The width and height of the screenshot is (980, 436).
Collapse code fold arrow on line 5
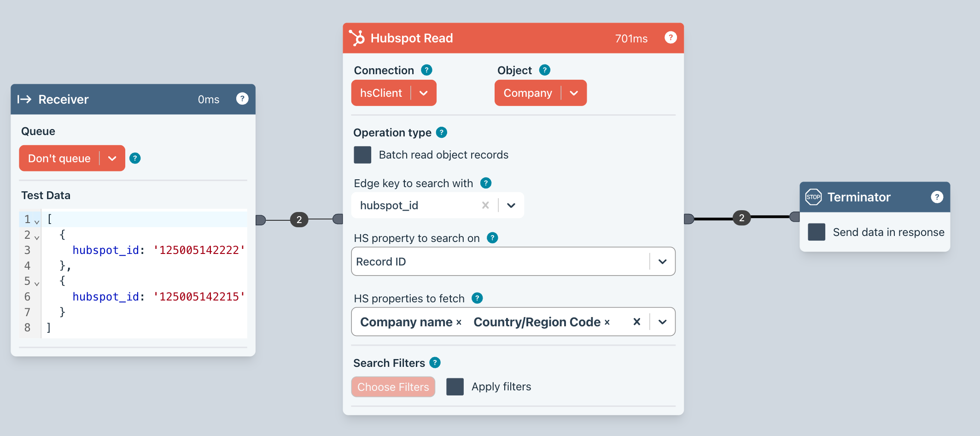click(37, 283)
